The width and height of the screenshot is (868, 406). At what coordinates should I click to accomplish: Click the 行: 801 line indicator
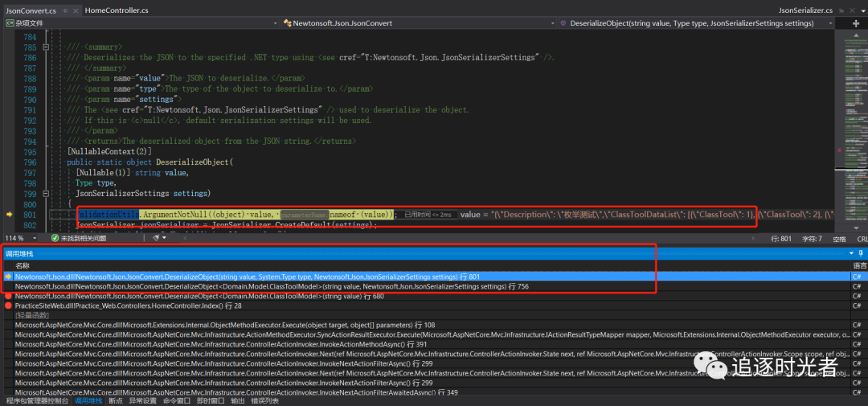pyautogui.click(x=782, y=239)
